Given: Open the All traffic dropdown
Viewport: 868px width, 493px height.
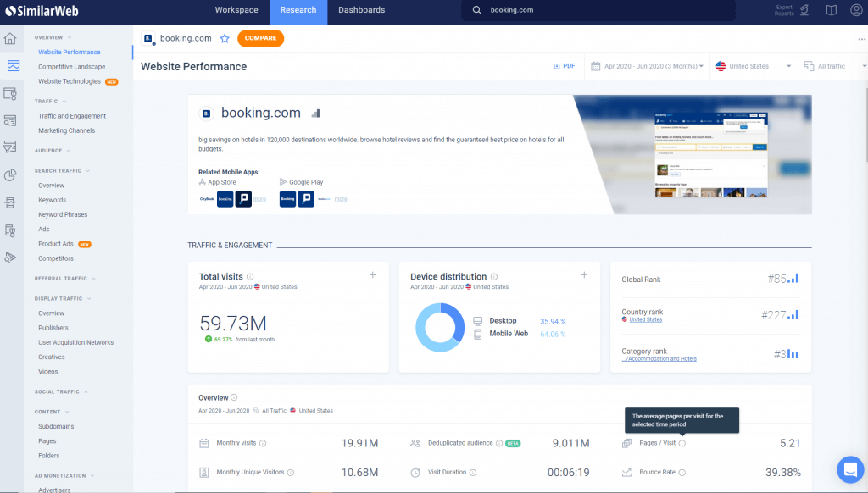Looking at the screenshot, I should [x=835, y=65].
